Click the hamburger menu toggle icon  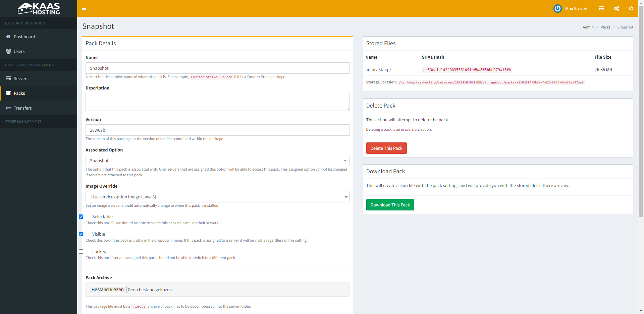click(84, 8)
